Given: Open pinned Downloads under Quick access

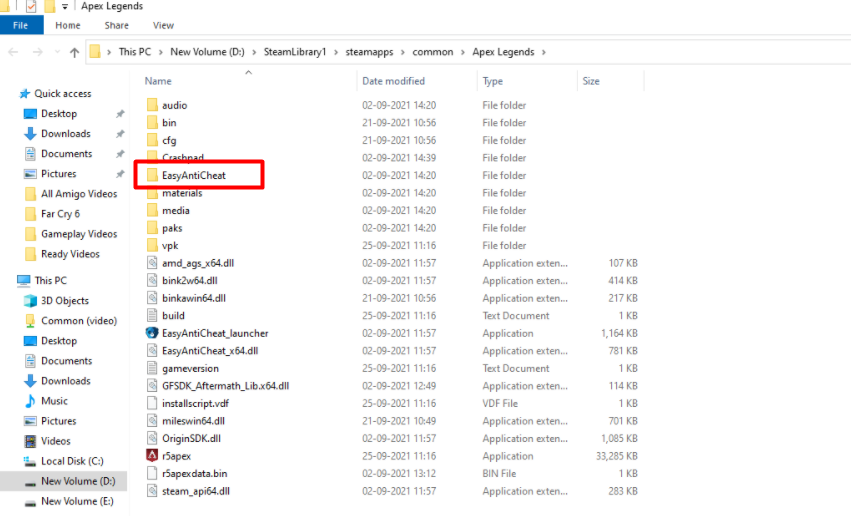Looking at the screenshot, I should pos(66,133).
